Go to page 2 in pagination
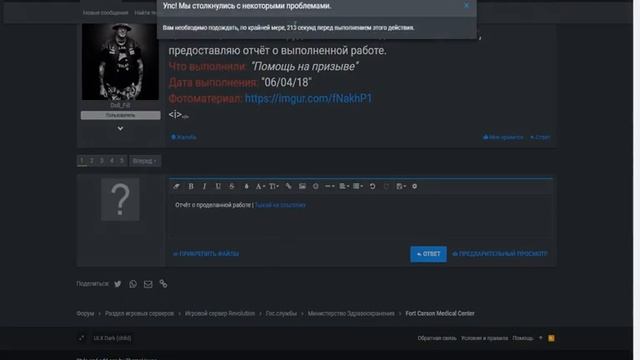Image resolution: width=640 pixels, height=360 pixels. (x=92, y=161)
